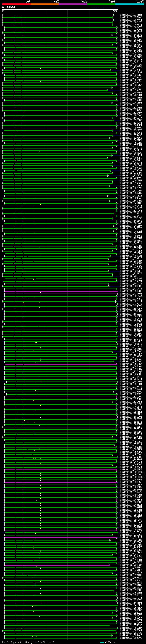Open hit UniRef100_Q3MBR6
The height and width of the screenshot is (644, 146).
click(x=131, y=15)
